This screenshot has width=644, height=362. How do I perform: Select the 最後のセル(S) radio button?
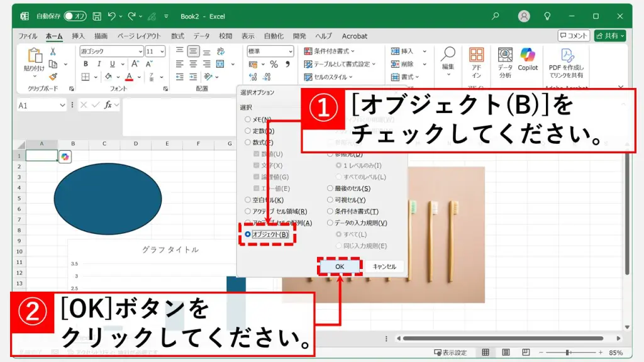tap(330, 189)
